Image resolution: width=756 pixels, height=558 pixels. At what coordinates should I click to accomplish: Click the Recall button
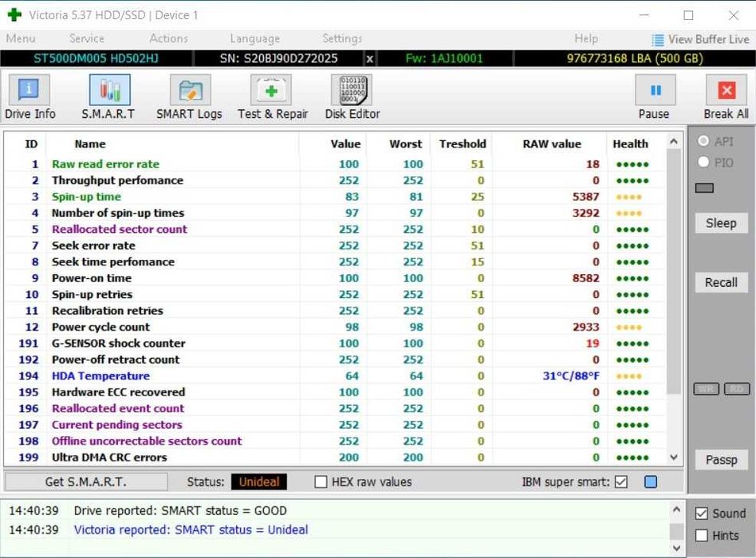(x=721, y=282)
